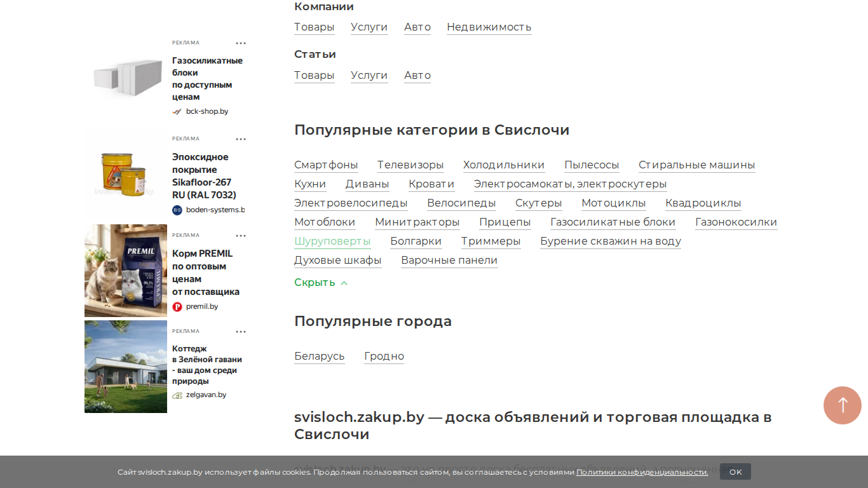Open Авто under Статьи
The width and height of the screenshot is (868, 488).
click(x=417, y=76)
